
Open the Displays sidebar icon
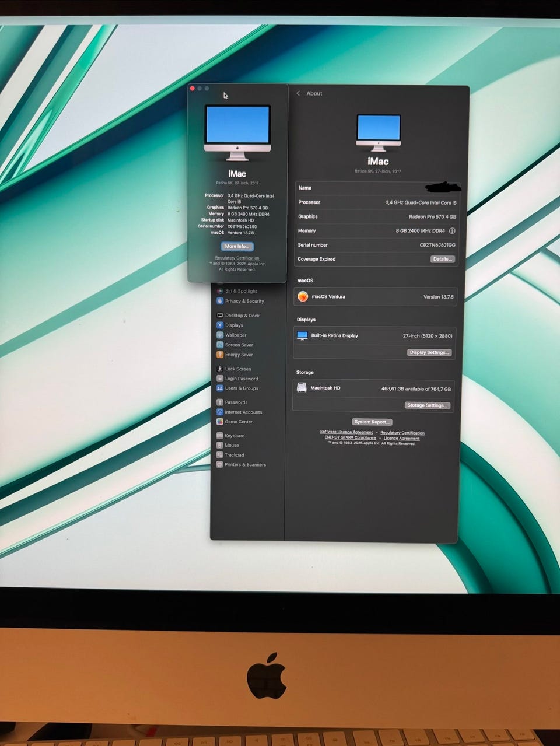pyautogui.click(x=220, y=325)
